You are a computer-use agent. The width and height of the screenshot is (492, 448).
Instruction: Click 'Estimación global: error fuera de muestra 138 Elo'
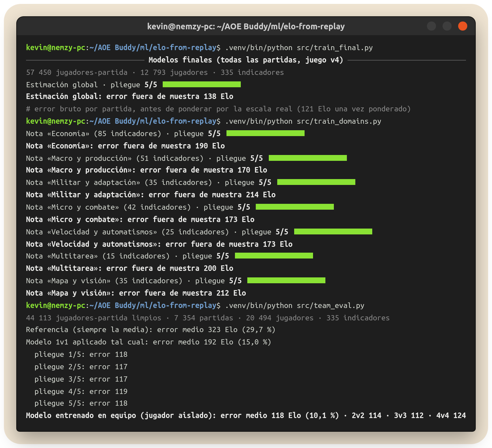[130, 96]
